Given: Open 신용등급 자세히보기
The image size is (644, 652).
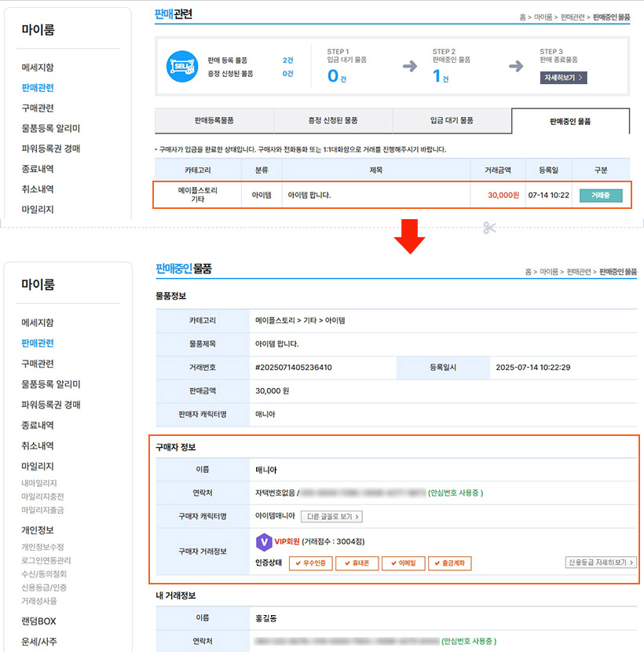Looking at the screenshot, I should pyautogui.click(x=601, y=562).
